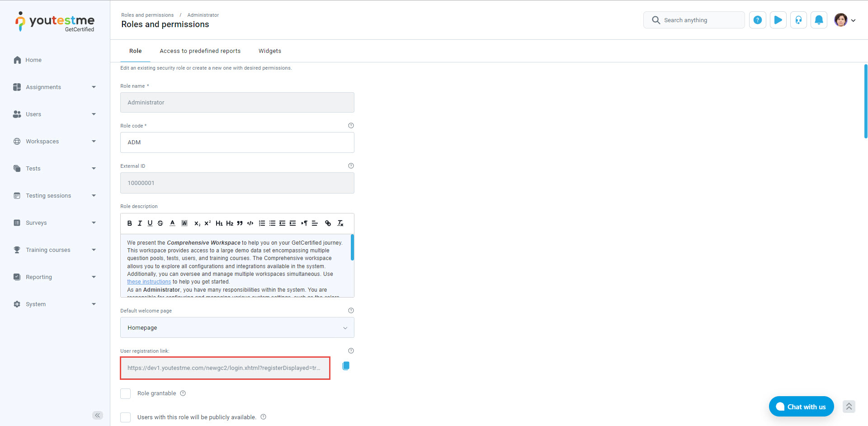Toggle bold formatting in role description
This screenshot has width=868, height=426.
tap(130, 223)
